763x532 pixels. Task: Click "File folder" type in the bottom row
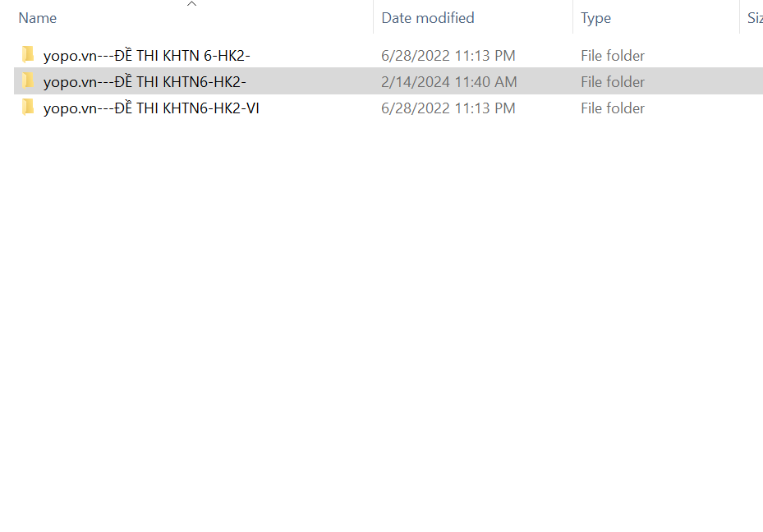pos(613,108)
